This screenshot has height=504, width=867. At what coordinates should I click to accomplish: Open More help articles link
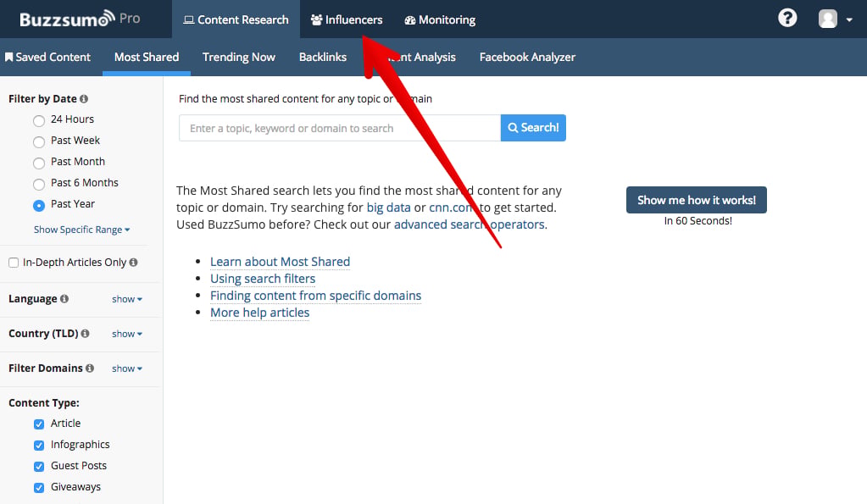pyautogui.click(x=260, y=313)
